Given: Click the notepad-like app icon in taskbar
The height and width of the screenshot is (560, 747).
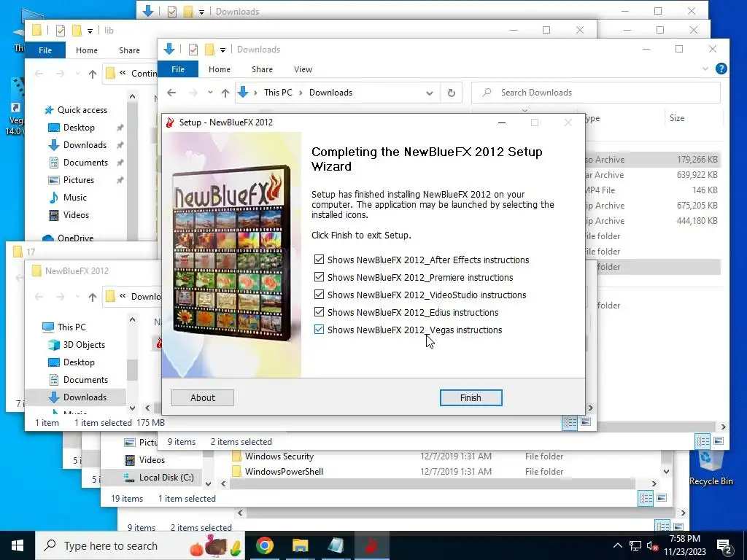Looking at the screenshot, I should pyautogui.click(x=336, y=545).
